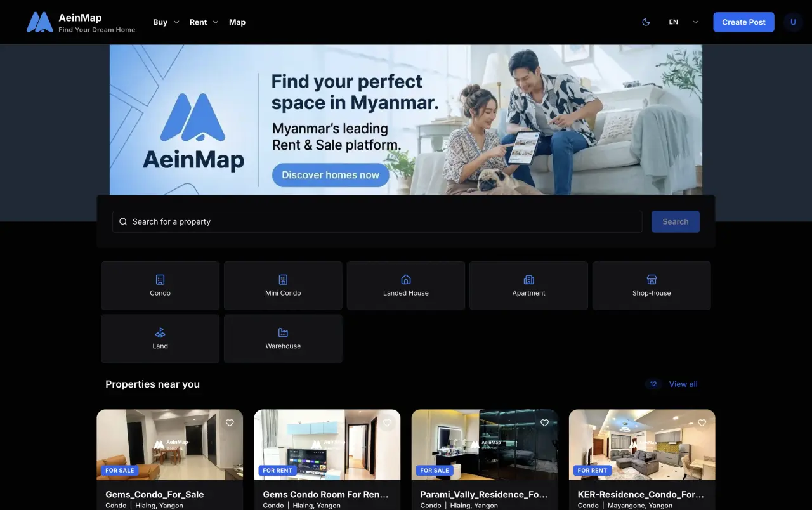Focus the Search for a property field
This screenshot has width=812, height=510.
[x=377, y=221]
